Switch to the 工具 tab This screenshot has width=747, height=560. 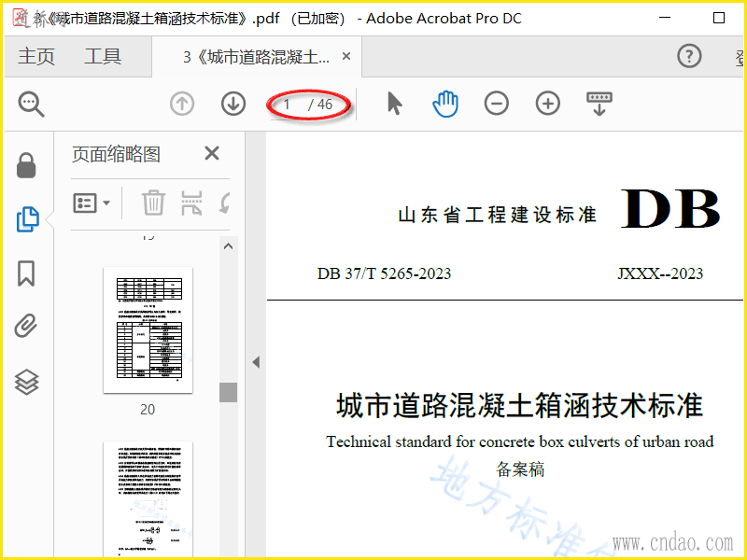tap(103, 57)
